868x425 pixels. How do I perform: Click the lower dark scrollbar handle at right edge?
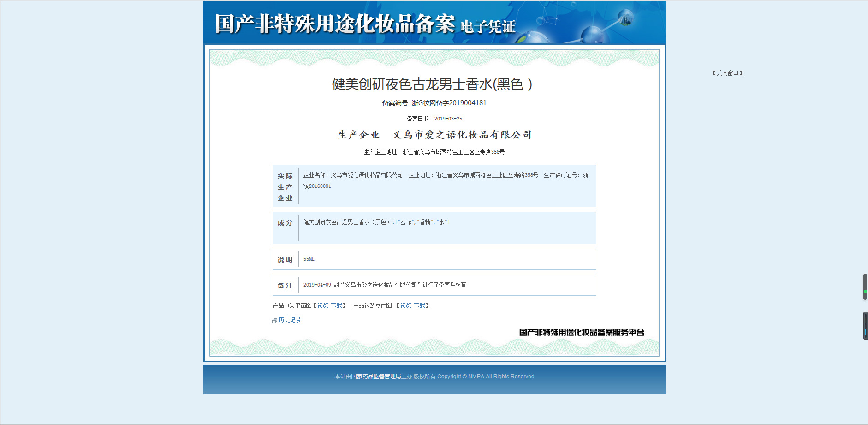tap(865, 326)
